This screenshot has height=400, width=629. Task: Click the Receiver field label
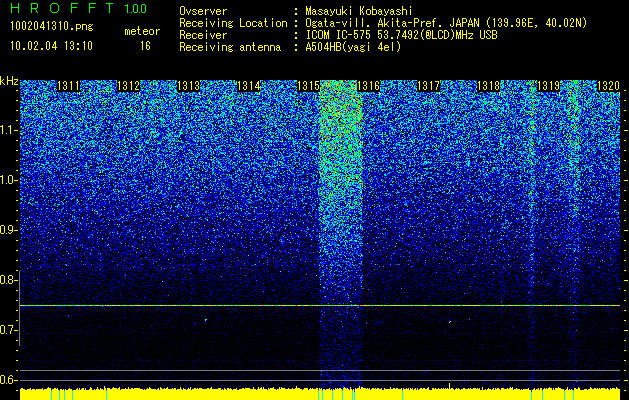pos(203,35)
